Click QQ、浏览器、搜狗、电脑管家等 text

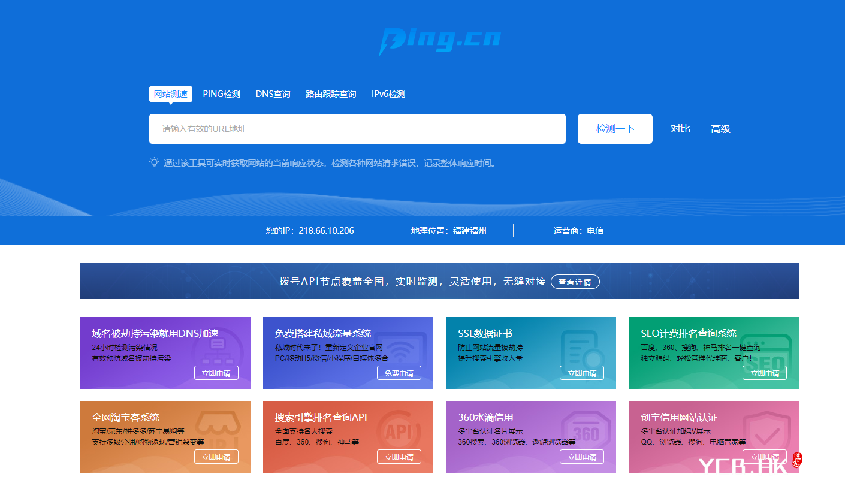pos(693,442)
